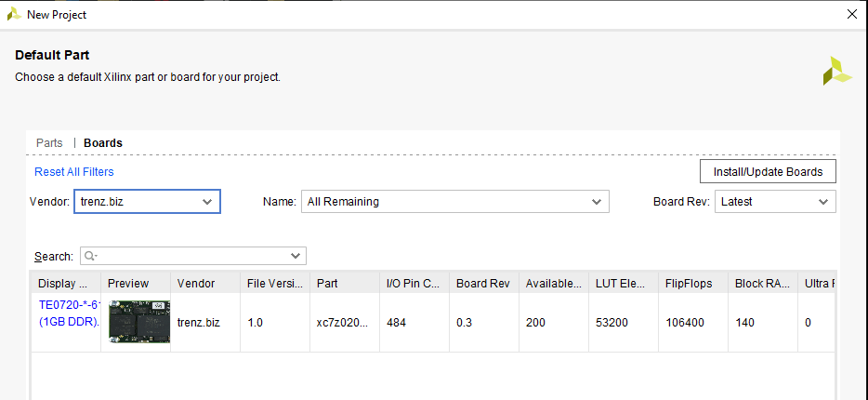The width and height of the screenshot is (868, 400).
Task: Click Install/Update Boards button
Action: pos(768,172)
